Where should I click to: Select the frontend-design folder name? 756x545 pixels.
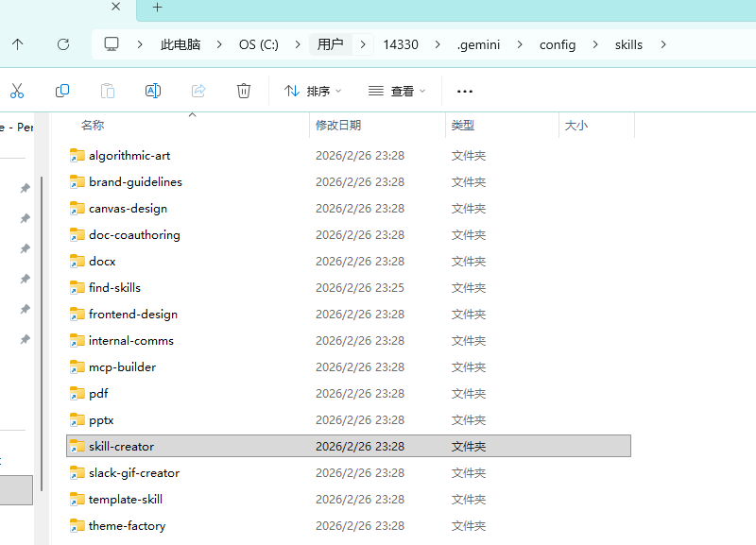(x=133, y=315)
